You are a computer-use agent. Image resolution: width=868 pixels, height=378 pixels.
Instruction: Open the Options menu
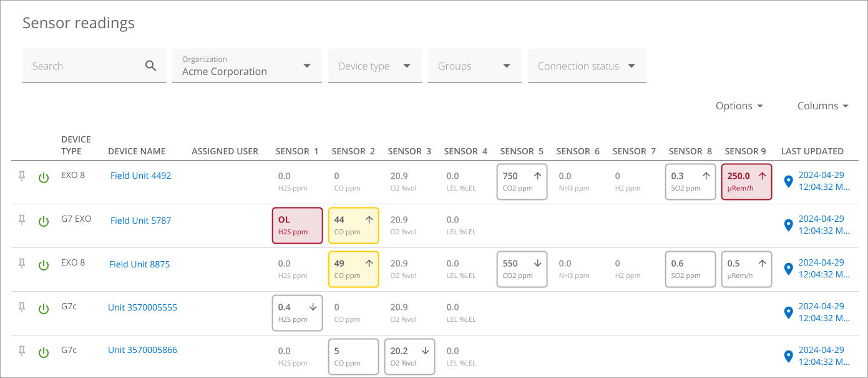pos(739,106)
